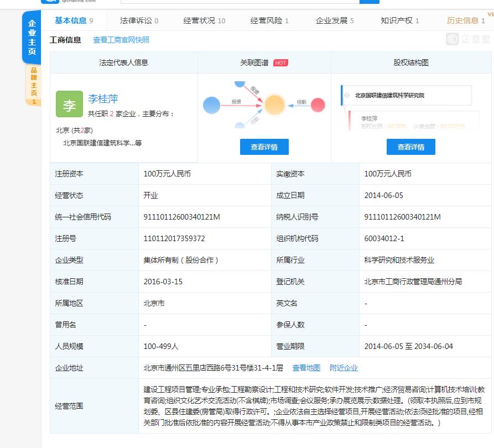The width and height of the screenshot is (494, 448).
Task: Open legal representative 李桂萍 profile link
Action: [103, 99]
